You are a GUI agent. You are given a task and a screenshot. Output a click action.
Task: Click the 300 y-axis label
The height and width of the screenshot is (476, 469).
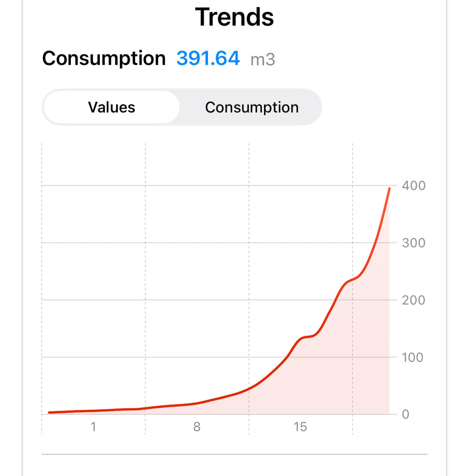(x=413, y=243)
